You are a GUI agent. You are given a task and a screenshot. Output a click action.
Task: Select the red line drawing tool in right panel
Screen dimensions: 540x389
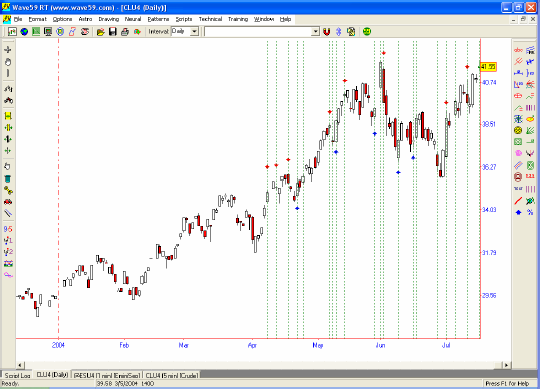click(x=518, y=201)
